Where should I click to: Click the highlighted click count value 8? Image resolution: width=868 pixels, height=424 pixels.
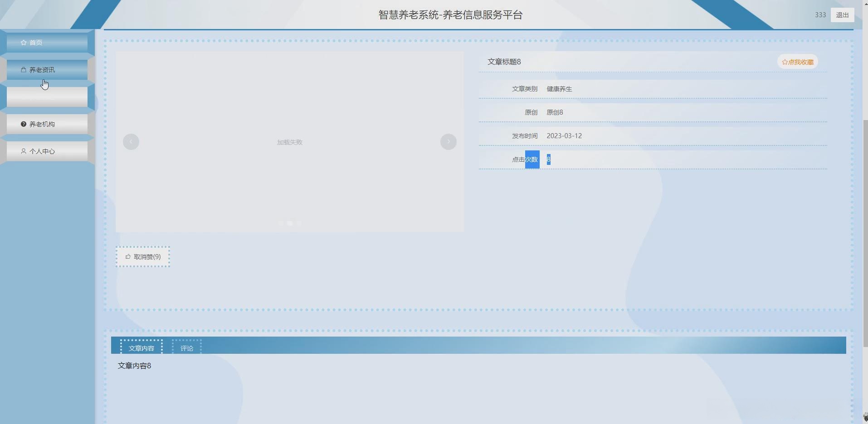point(548,159)
